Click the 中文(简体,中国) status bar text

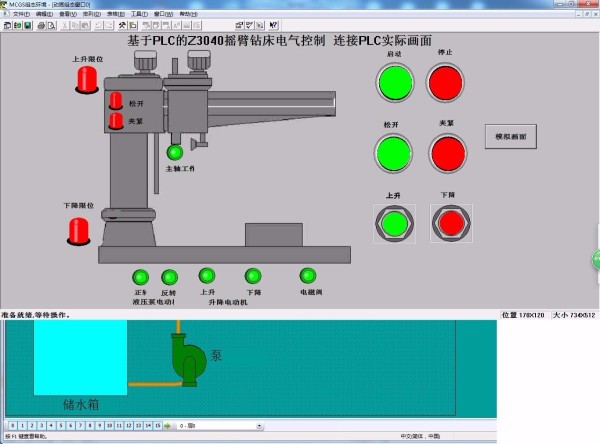(x=420, y=436)
